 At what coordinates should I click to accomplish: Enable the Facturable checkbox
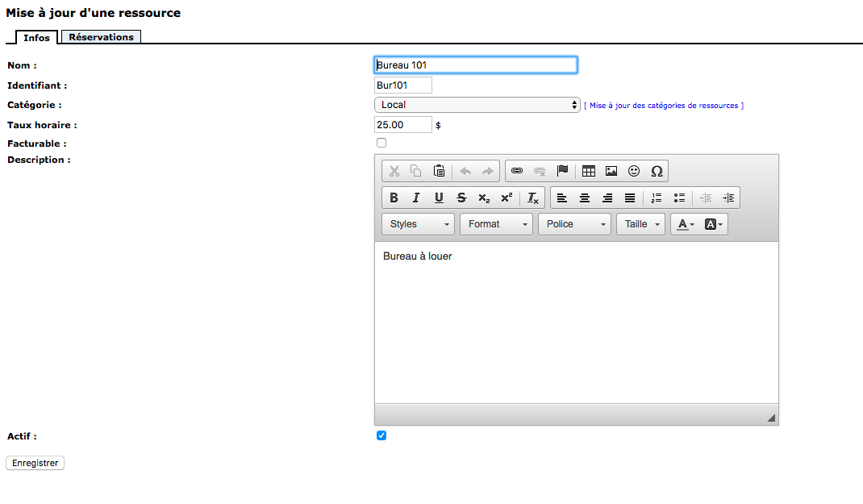click(381, 143)
